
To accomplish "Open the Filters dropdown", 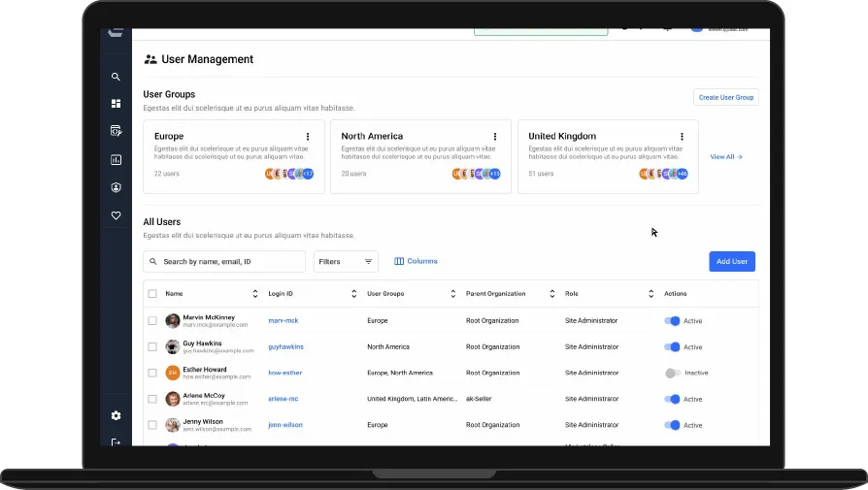I will [346, 262].
